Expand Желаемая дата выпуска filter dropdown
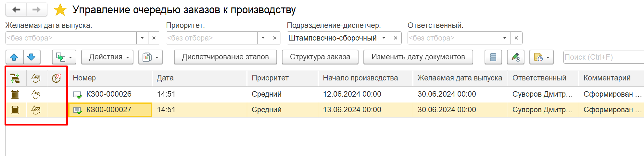The width and height of the screenshot is (644, 156). click(142, 38)
